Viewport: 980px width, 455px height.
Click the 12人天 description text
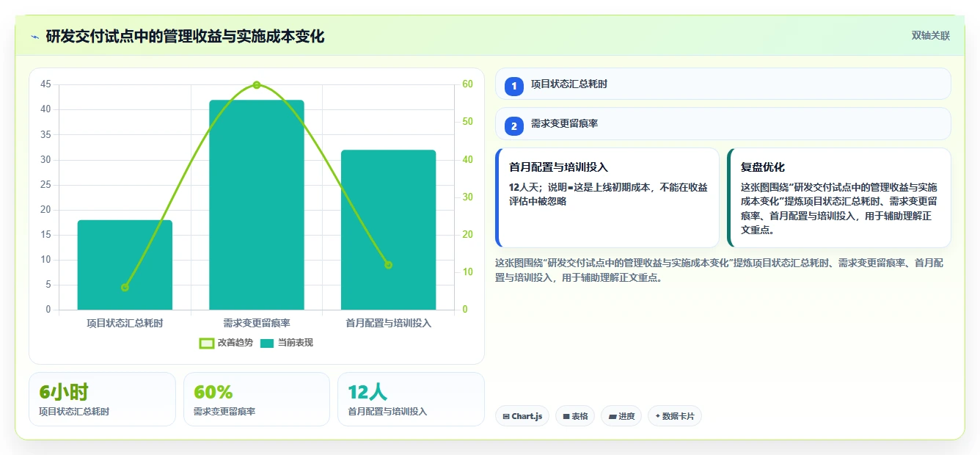(608, 194)
